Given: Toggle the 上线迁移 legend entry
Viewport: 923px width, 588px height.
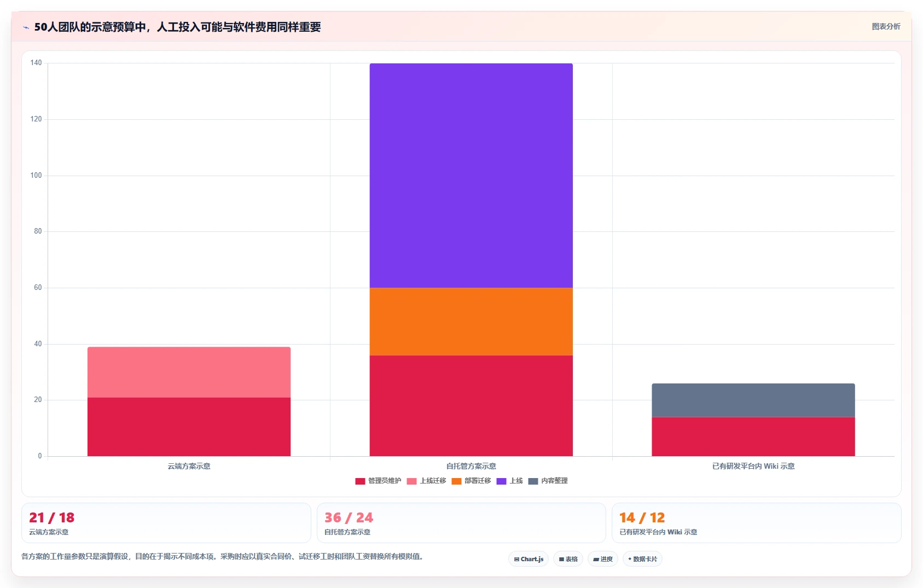Looking at the screenshot, I should pos(427,481).
